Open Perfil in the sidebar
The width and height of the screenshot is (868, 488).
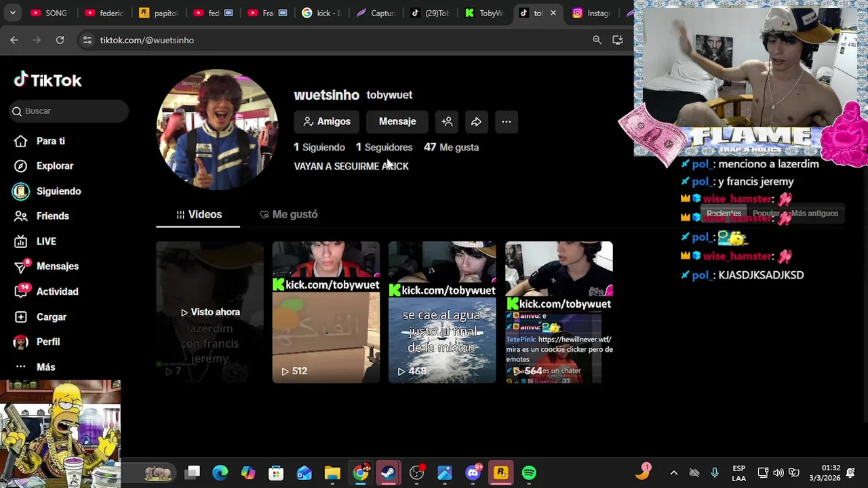[x=37, y=342]
